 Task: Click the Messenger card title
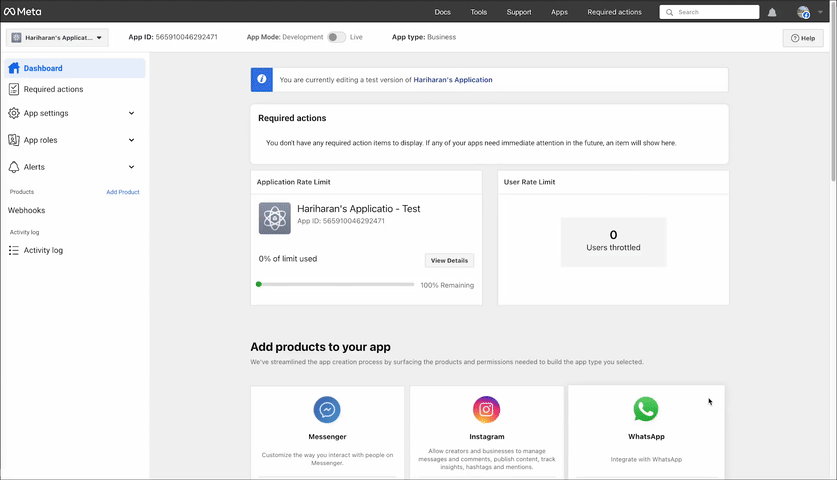pyautogui.click(x=327, y=437)
